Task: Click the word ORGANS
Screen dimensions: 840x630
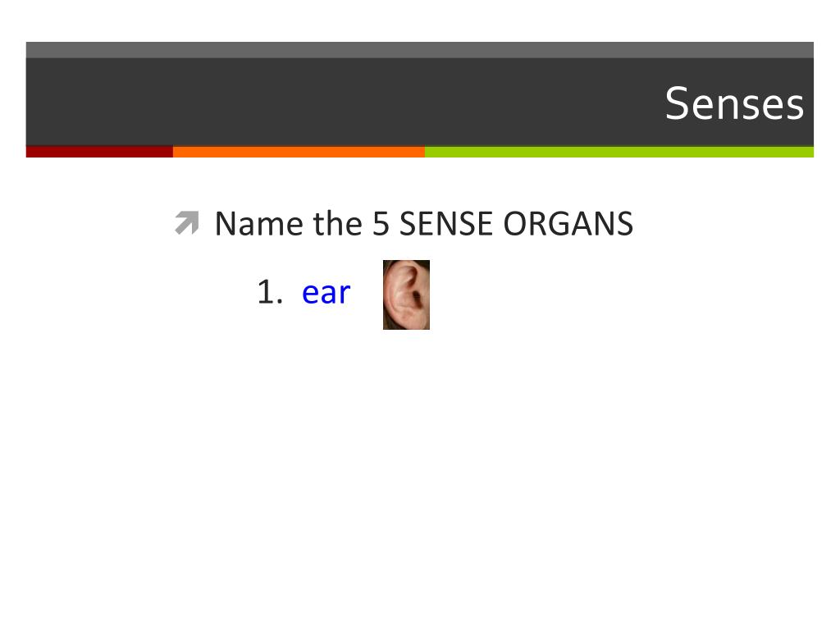Action: click(568, 223)
